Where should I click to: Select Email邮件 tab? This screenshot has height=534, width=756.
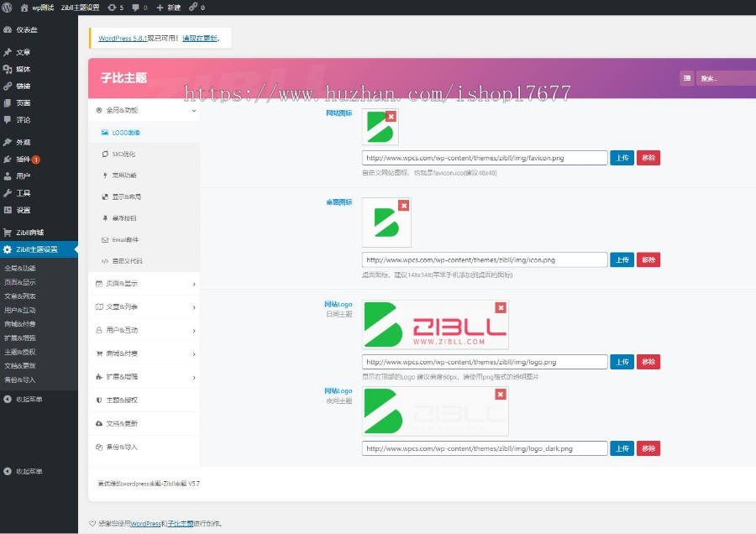[144, 239]
